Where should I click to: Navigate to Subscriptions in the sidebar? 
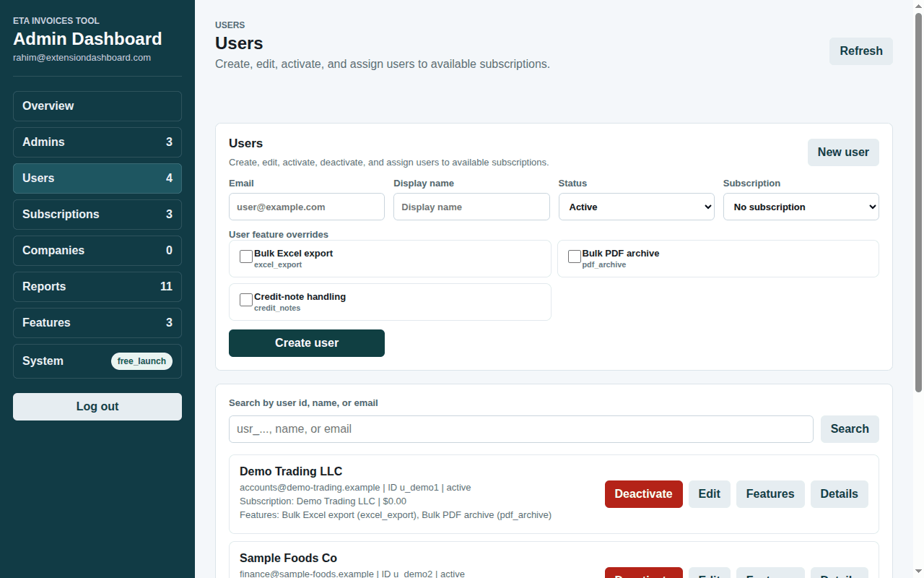pyautogui.click(x=97, y=215)
